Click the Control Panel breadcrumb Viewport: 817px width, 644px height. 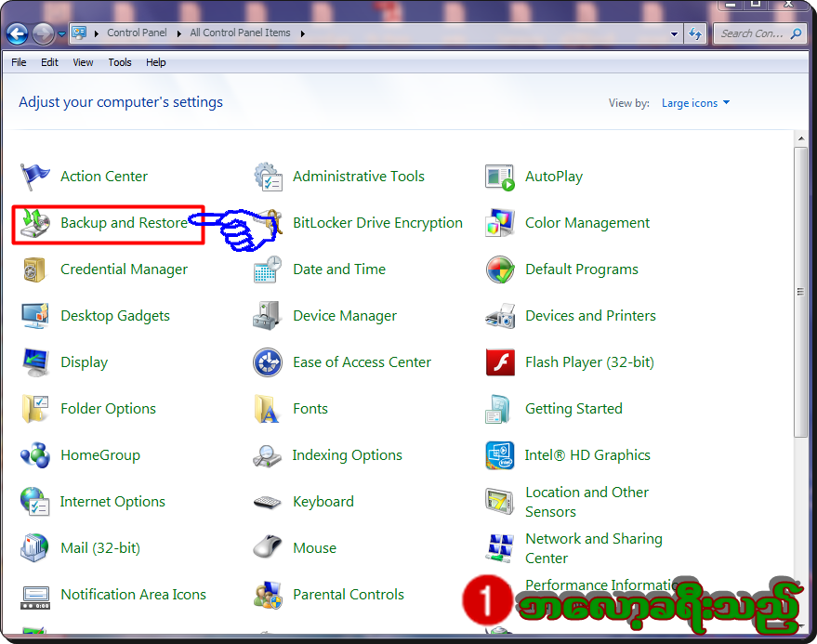(x=137, y=33)
